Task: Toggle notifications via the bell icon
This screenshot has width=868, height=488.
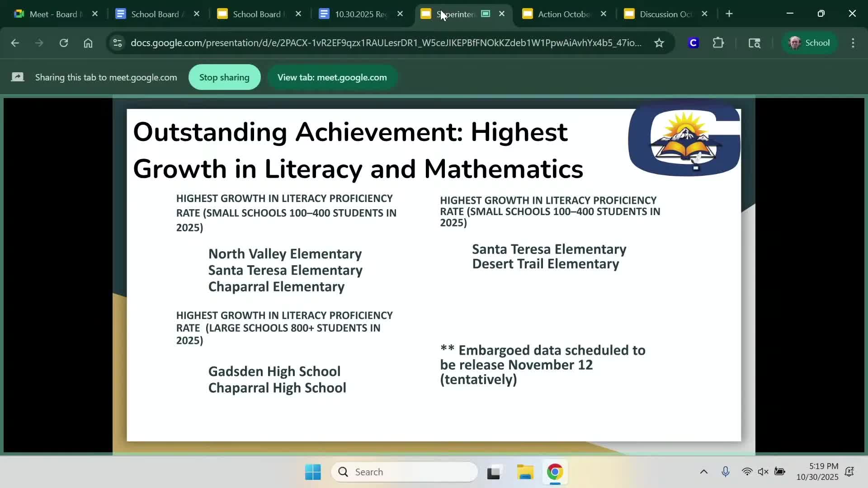Action: tap(850, 472)
